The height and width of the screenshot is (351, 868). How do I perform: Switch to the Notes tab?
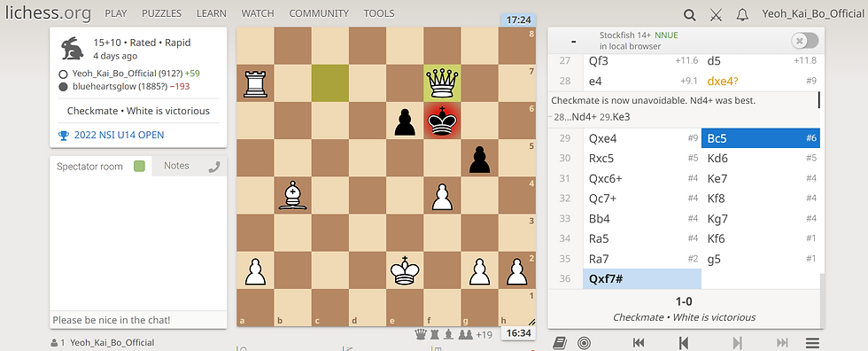(x=176, y=166)
